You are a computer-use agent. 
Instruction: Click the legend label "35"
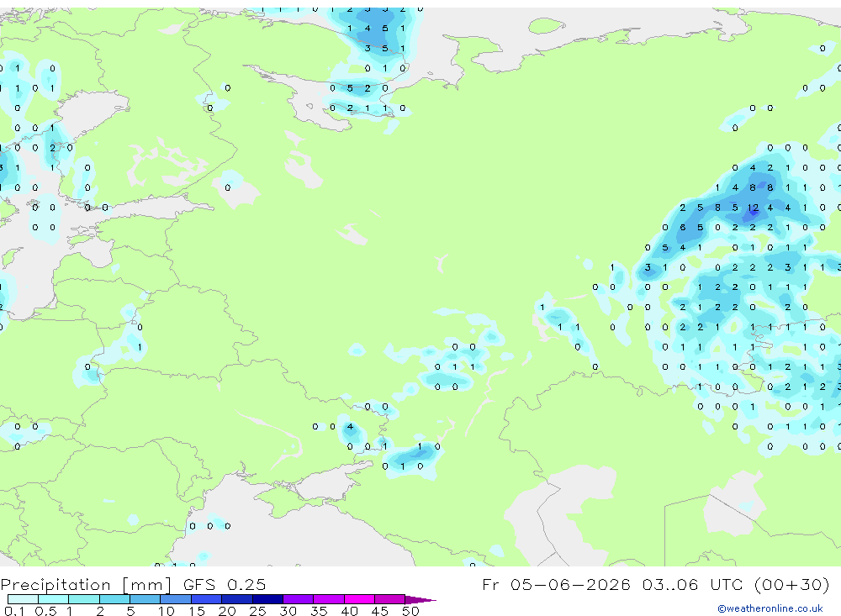[319, 611]
